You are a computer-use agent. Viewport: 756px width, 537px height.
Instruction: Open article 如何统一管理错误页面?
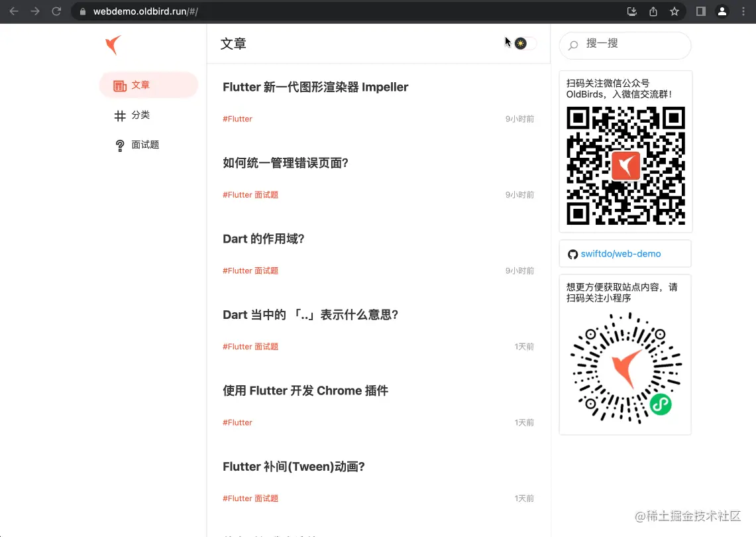286,163
